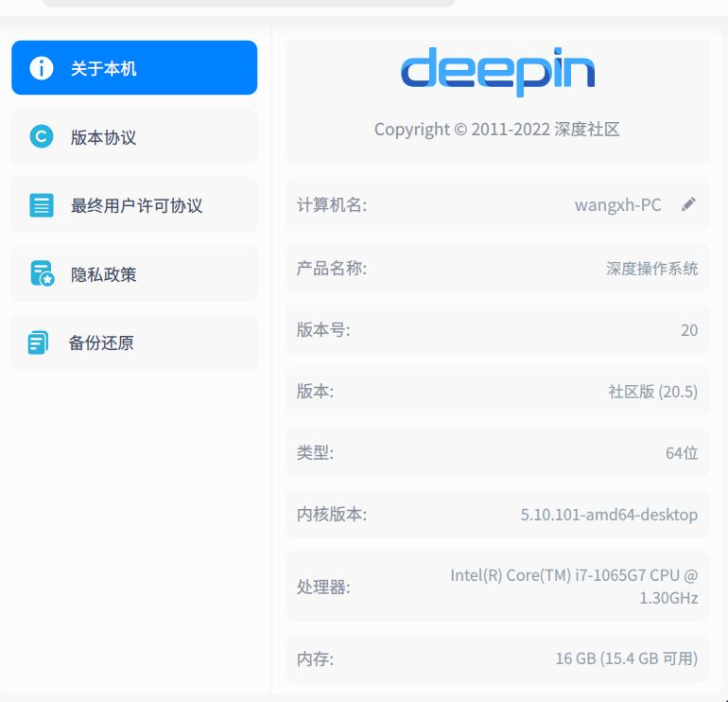Viewport: 728px width, 702px height.
Task: Click the 计算机名 label
Action: (x=332, y=205)
